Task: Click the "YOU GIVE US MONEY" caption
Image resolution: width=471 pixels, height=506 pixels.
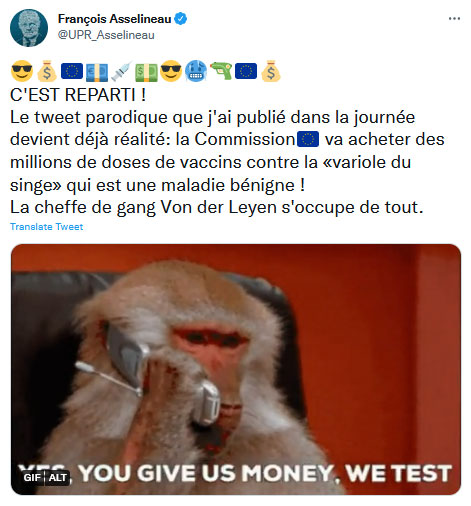Action: (207, 473)
